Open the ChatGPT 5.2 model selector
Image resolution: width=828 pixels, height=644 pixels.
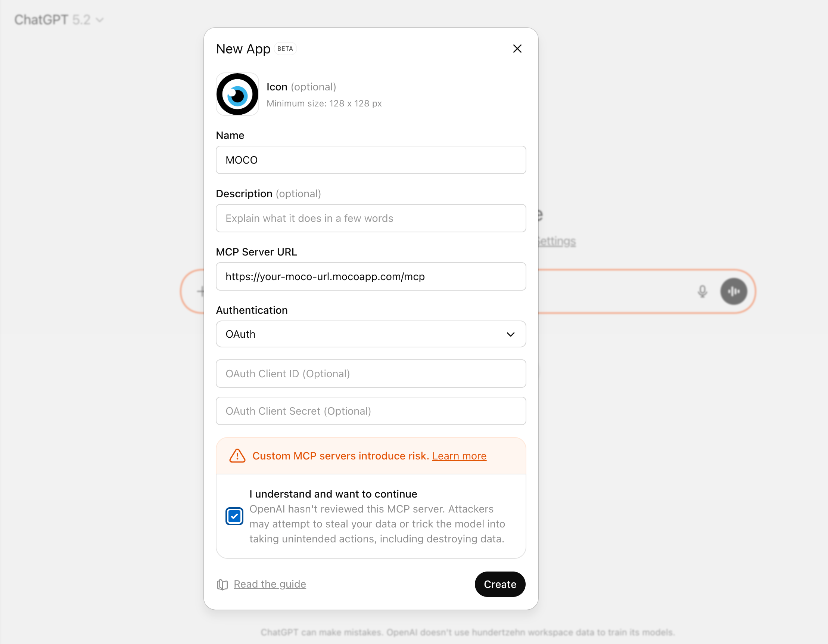tap(59, 20)
